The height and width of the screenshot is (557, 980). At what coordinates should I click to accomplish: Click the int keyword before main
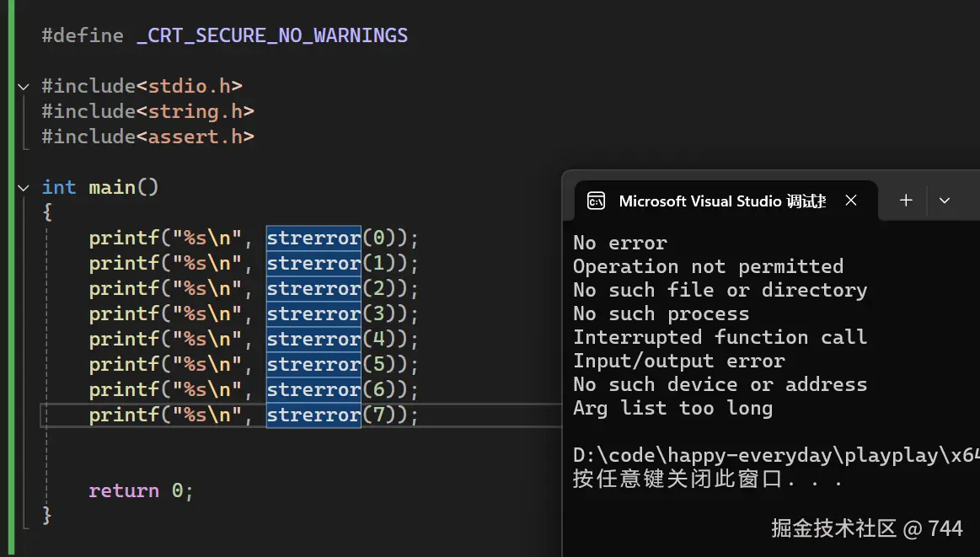coord(59,187)
